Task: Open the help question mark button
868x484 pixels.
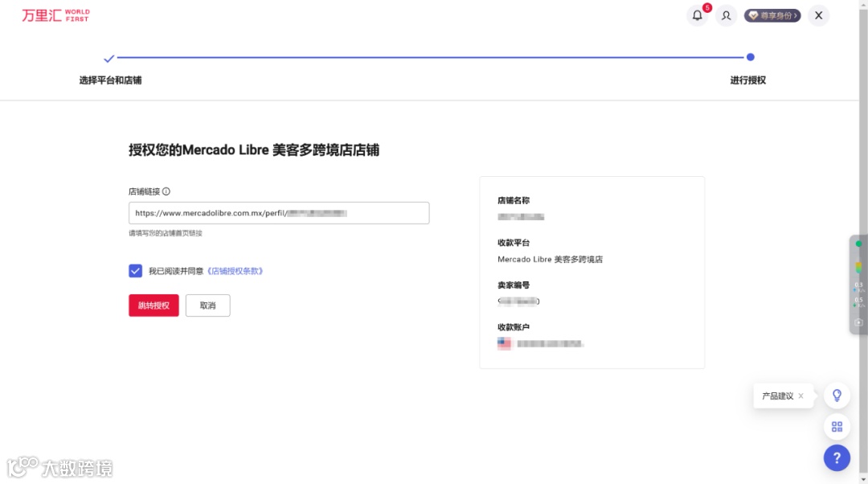Action: click(x=837, y=458)
